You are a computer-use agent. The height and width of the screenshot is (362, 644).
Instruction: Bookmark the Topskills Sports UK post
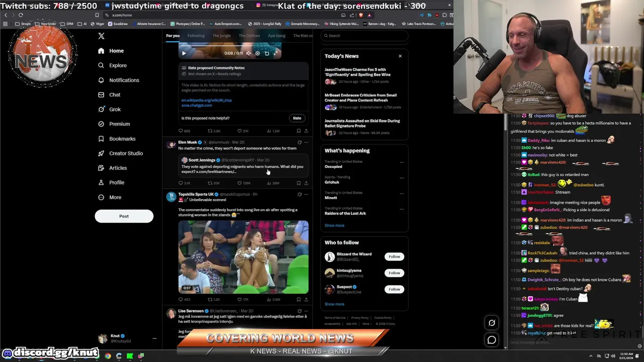click(x=298, y=299)
